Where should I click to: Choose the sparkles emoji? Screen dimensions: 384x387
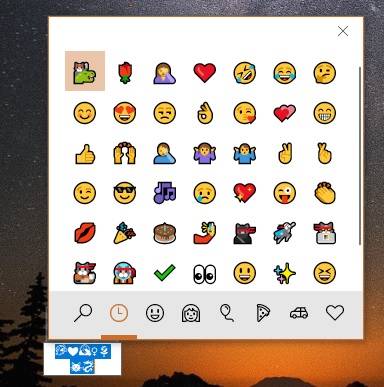pyautogui.click(x=285, y=273)
